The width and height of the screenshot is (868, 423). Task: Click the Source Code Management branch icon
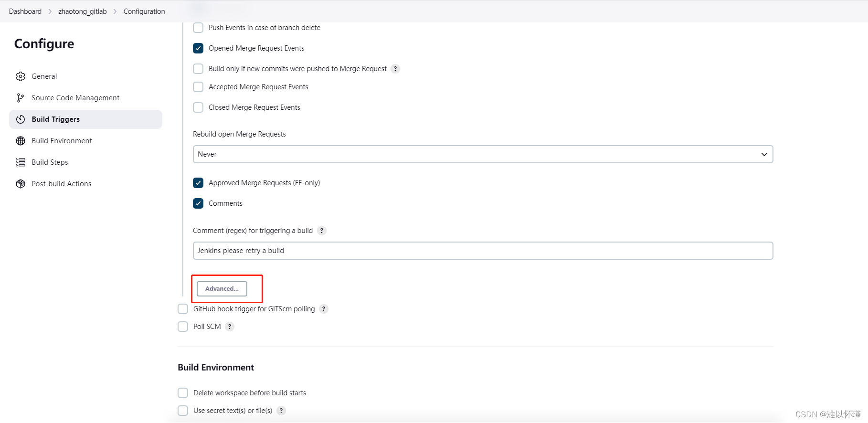pos(21,98)
